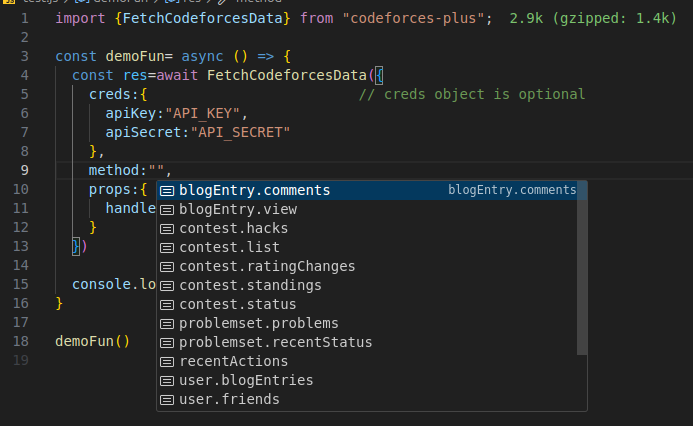
Task: Click the apiKey property name
Action: [130, 114]
